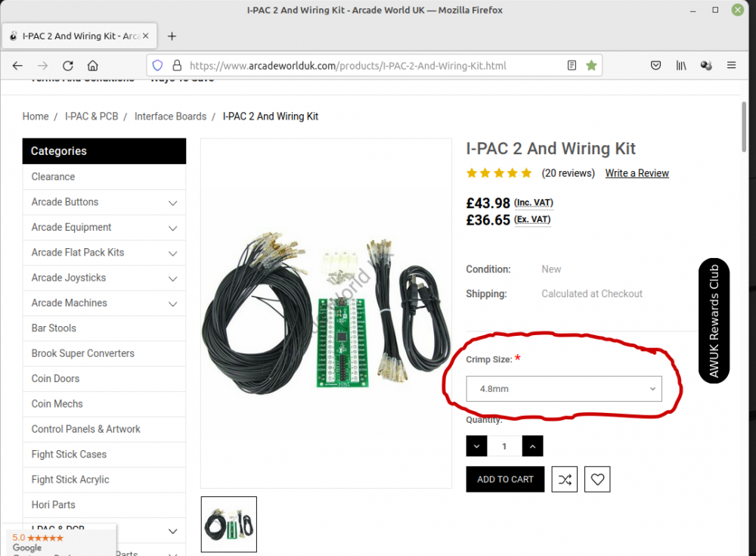Decrease quantity with the down arrow
The width and height of the screenshot is (756, 556).
476,446
